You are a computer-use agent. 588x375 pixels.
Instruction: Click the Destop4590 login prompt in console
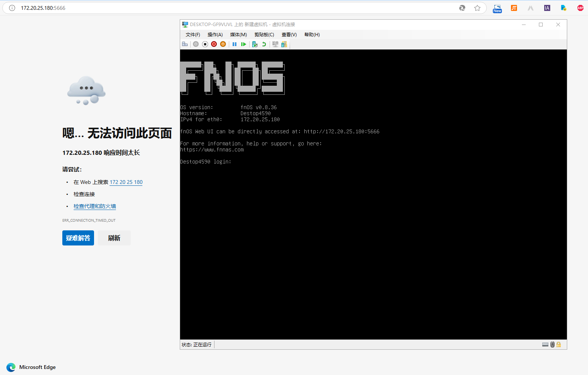coord(205,162)
